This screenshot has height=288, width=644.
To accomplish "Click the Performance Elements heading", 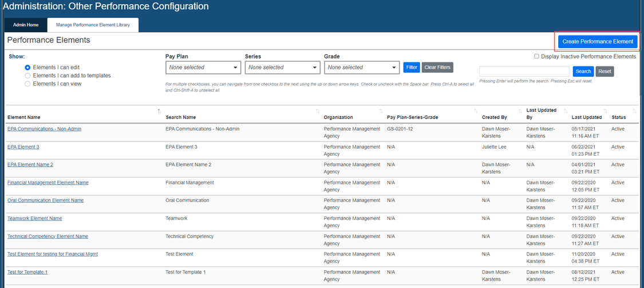I will pyautogui.click(x=49, y=40).
